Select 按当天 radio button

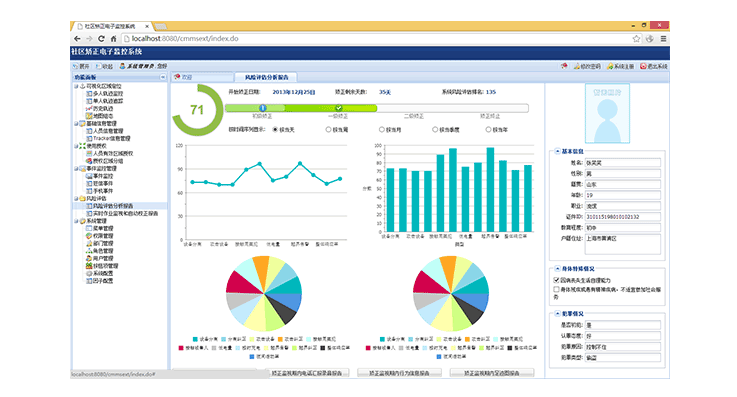(275, 130)
